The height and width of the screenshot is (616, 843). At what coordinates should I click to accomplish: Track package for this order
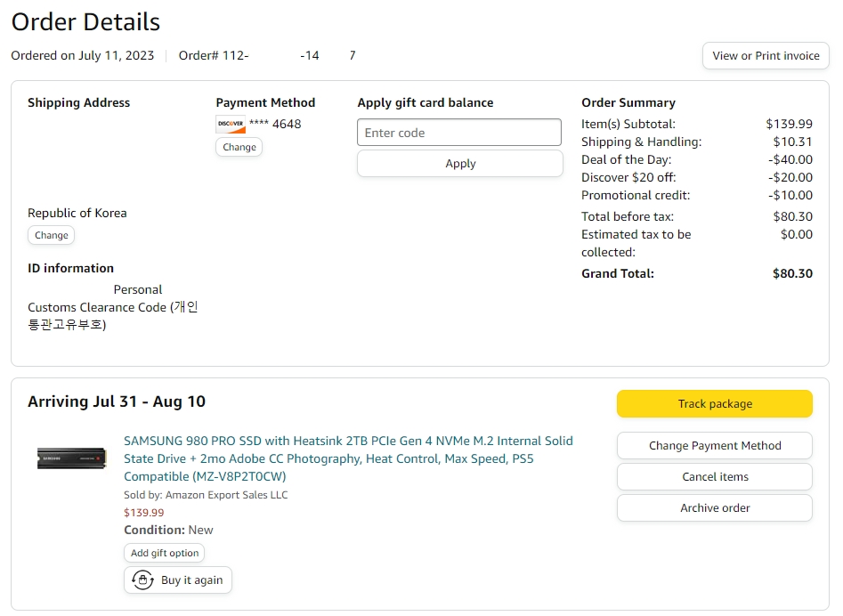pos(714,404)
